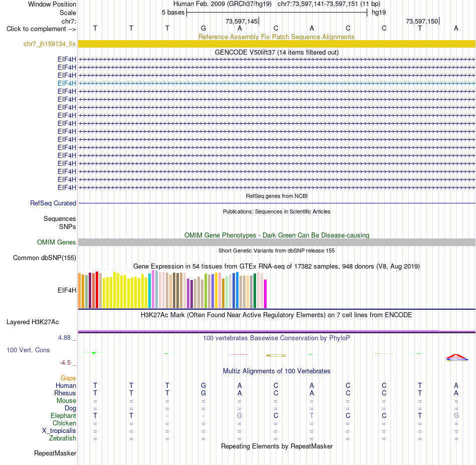This screenshot has width=476, height=465.
Task: Open the H3K27Ac Mark ENCODE track title
Action: pyautogui.click(x=277, y=315)
